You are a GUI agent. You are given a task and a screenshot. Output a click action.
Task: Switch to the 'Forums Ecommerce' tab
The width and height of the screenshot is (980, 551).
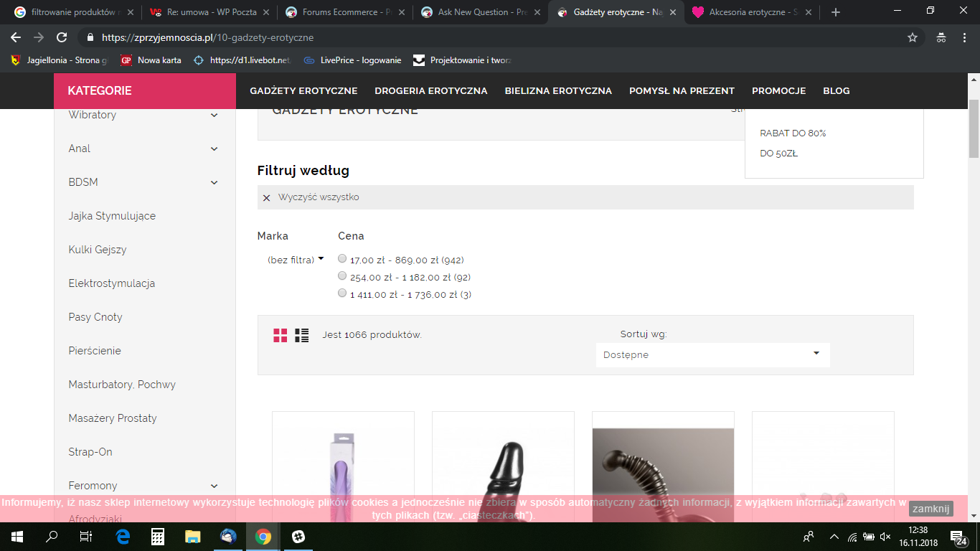tap(346, 12)
